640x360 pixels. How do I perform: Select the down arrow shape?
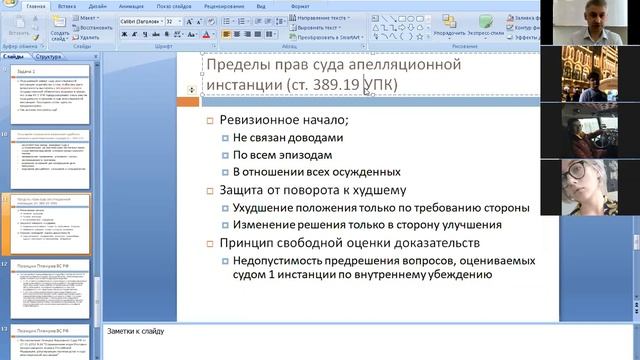click(411, 27)
